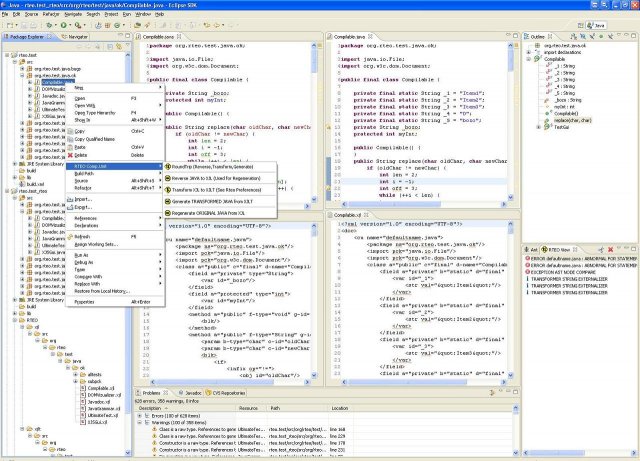The width and height of the screenshot is (640, 461).
Task: Click the red X icon in RTEO View
Action: point(611,249)
